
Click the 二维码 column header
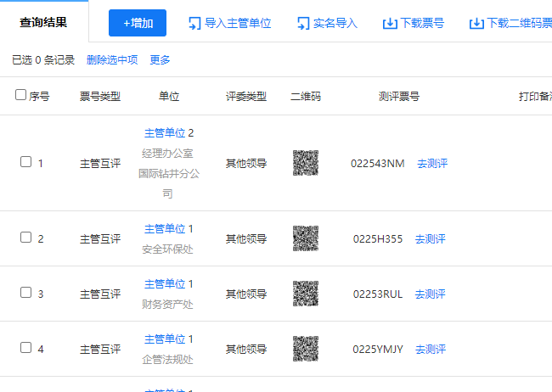click(x=306, y=97)
